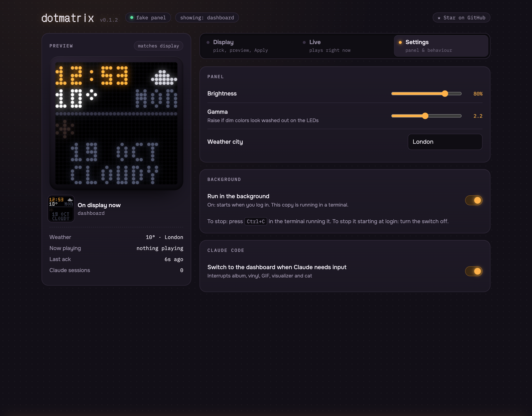532x416 pixels.
Task: Click the large LED matrix preview
Action: tap(116, 123)
